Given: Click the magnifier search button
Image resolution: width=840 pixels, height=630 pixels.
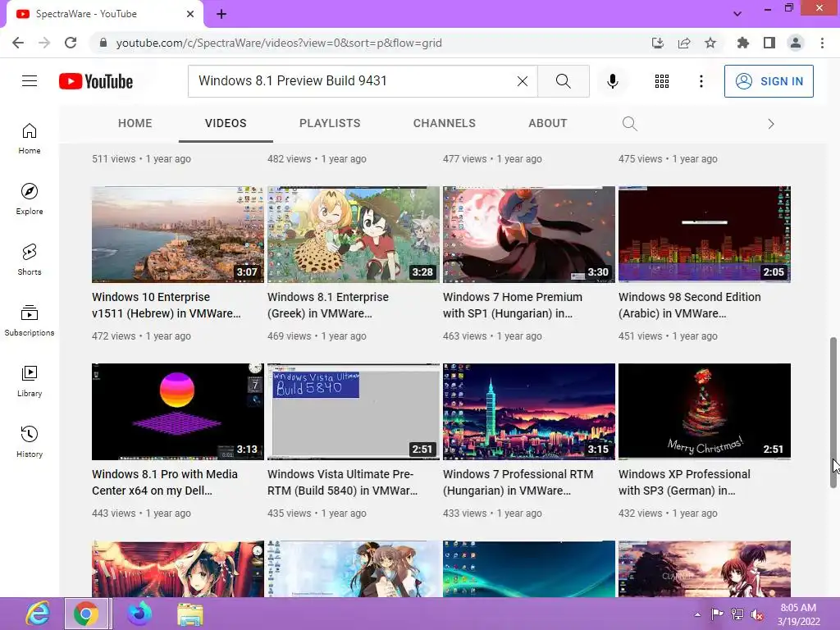Looking at the screenshot, I should click(x=563, y=81).
